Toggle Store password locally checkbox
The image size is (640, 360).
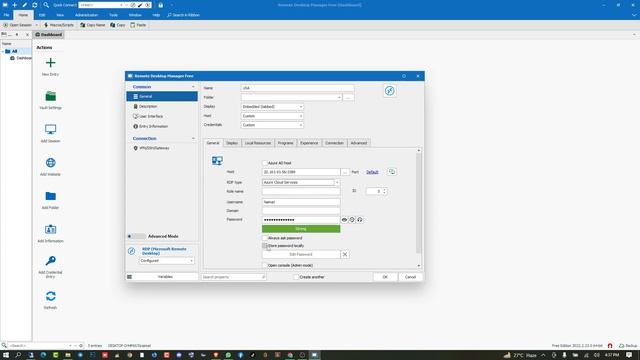pyautogui.click(x=264, y=246)
